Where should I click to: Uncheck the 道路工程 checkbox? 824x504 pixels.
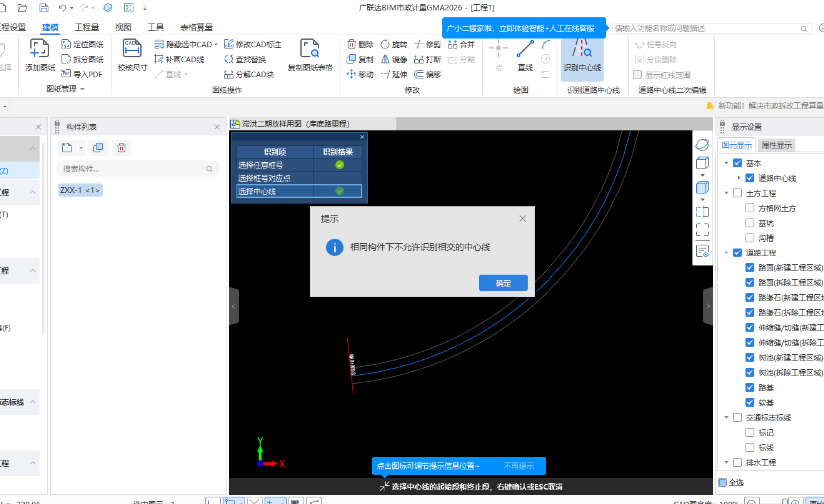(x=737, y=253)
